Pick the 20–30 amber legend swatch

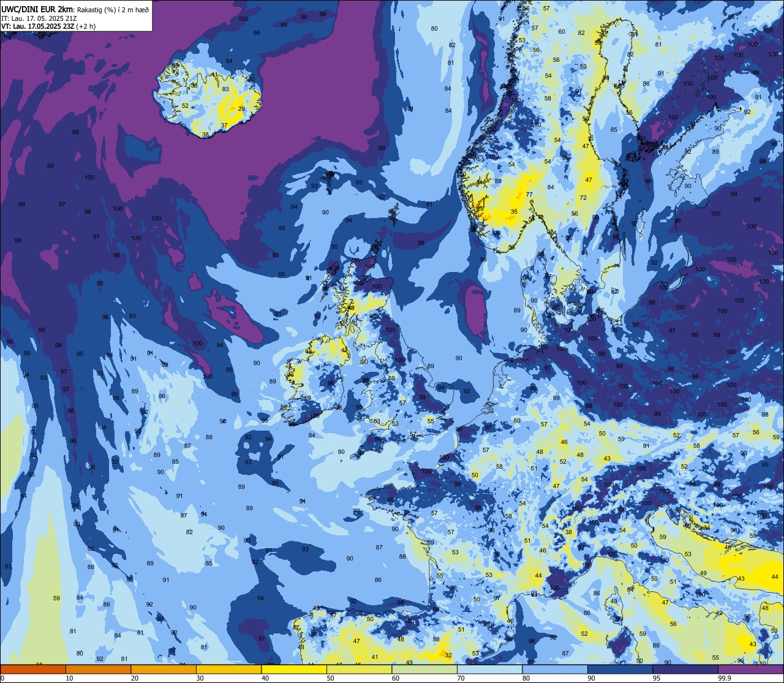pos(164,670)
